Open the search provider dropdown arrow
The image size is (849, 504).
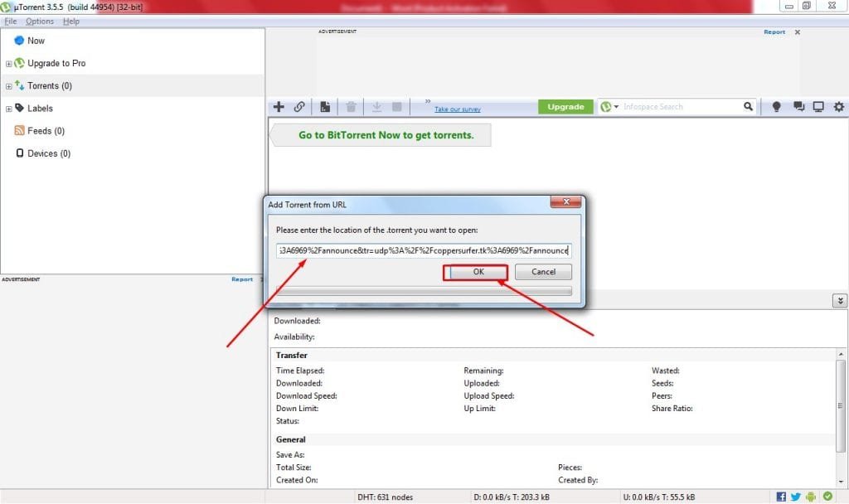tap(616, 107)
